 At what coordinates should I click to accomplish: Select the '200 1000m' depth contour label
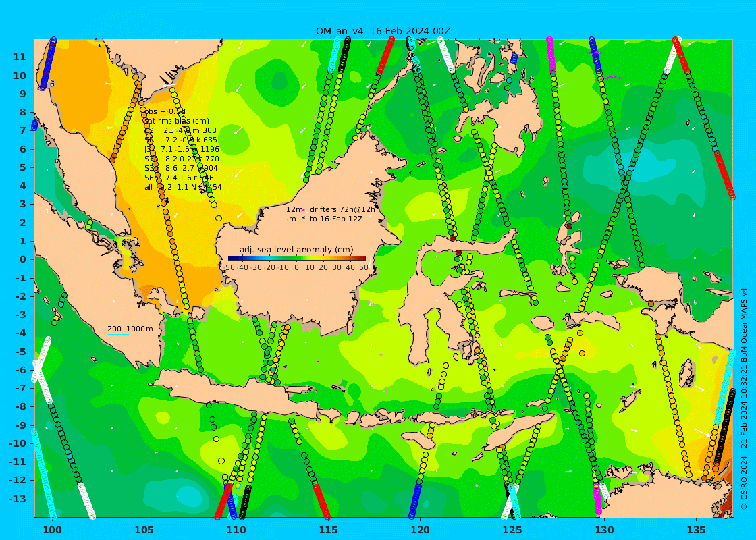tap(130, 329)
